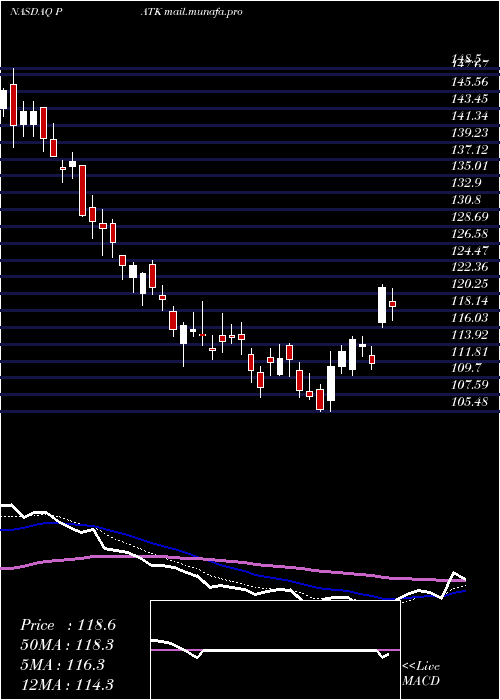Pick the 130.8 price label
This screenshot has width=500, height=700.
467,200
